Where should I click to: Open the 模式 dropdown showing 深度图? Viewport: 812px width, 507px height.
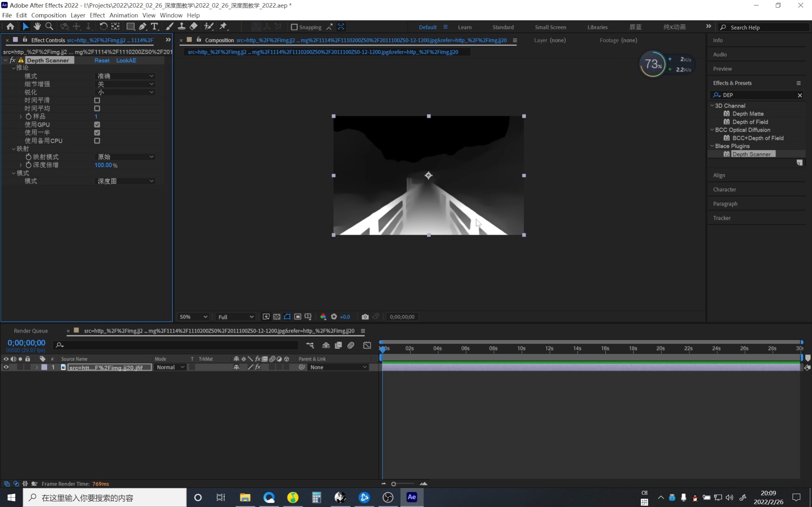click(x=125, y=181)
